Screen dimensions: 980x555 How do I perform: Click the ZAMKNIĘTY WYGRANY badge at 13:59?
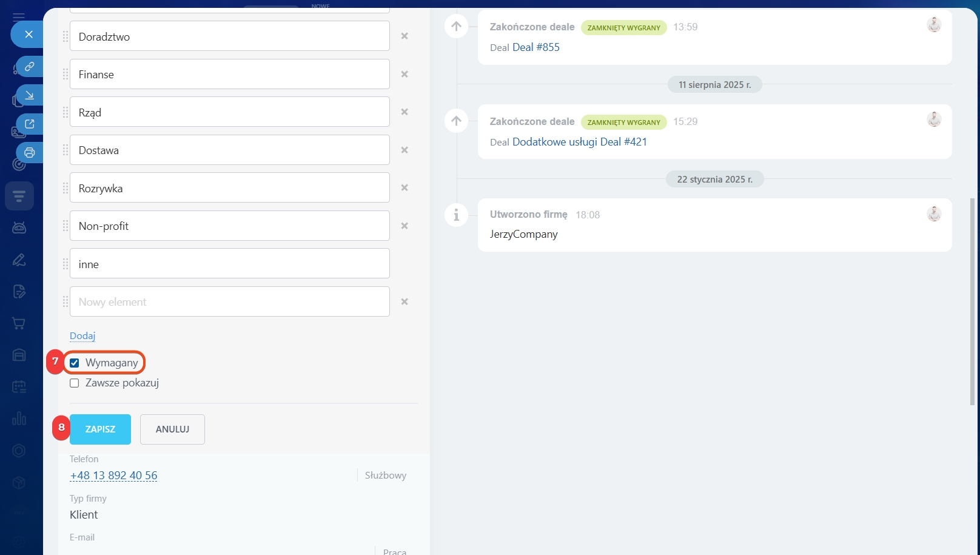pyautogui.click(x=624, y=27)
